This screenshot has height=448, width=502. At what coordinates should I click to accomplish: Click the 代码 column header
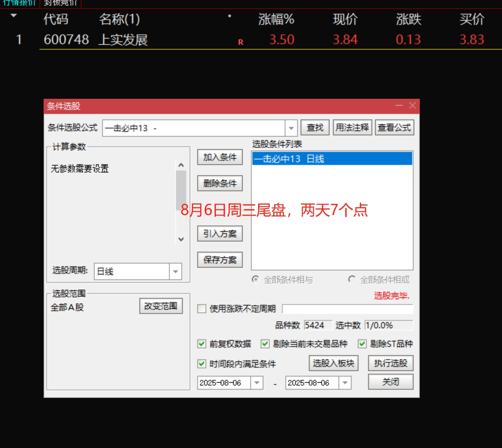[x=56, y=19]
